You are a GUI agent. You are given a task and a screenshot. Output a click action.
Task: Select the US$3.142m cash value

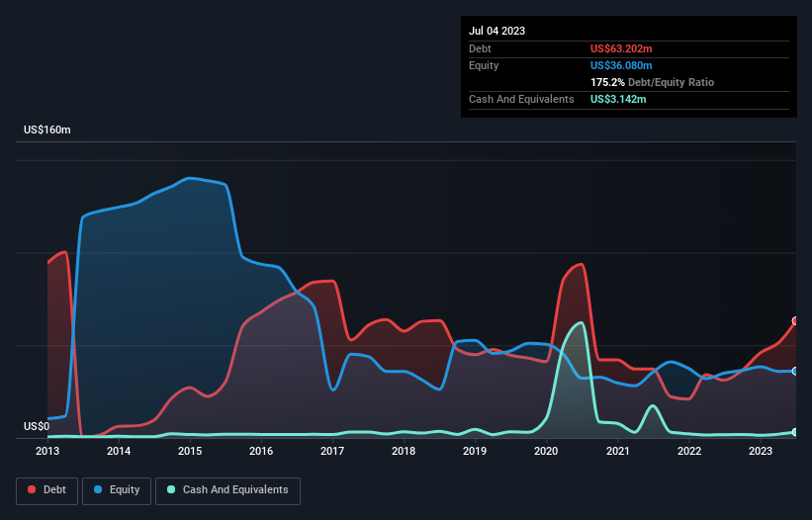coord(618,99)
